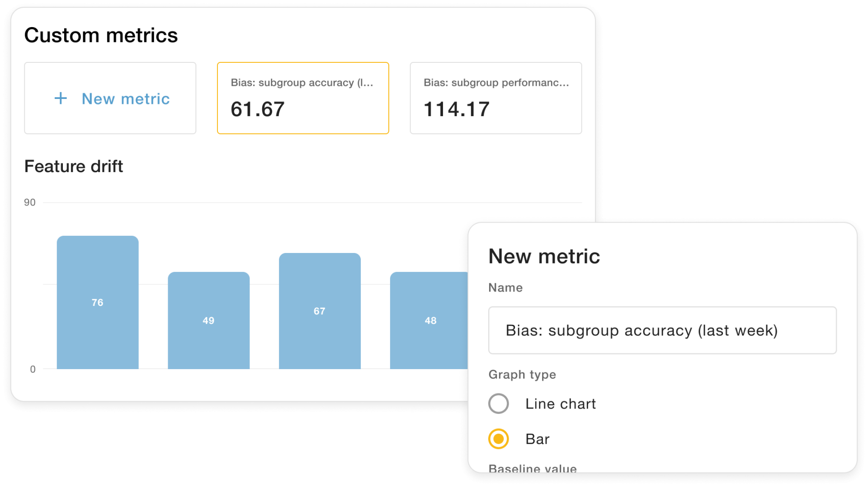The width and height of the screenshot is (868, 487).
Task: Click the bar labeled 49
Action: tap(208, 320)
